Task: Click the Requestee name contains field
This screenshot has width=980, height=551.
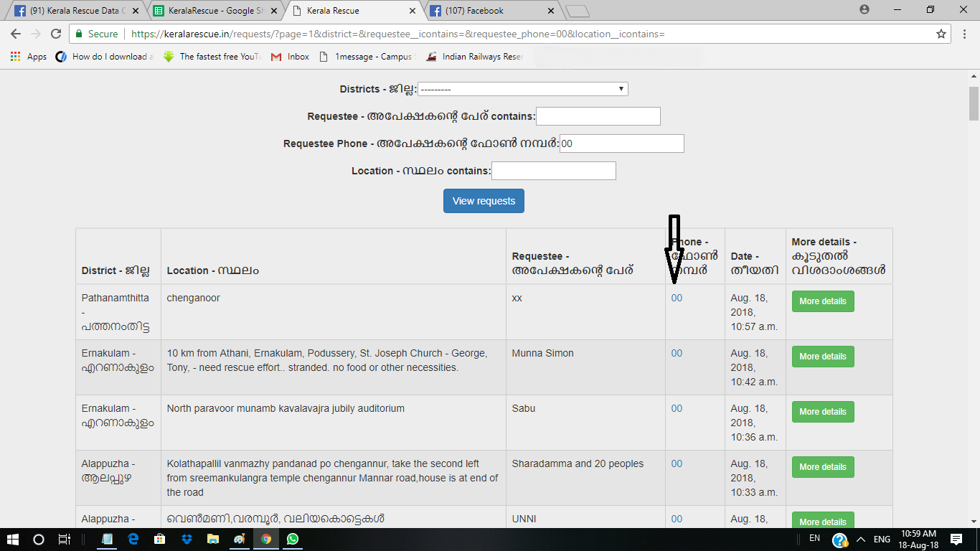Action: (598, 116)
